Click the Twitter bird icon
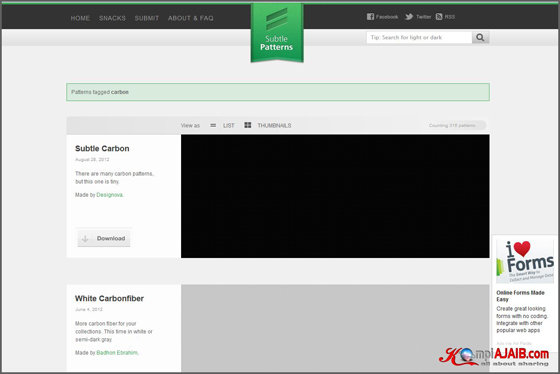 pos(409,16)
